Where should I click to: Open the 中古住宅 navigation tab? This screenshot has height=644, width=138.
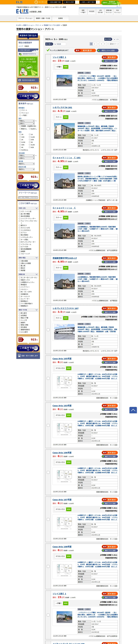point(92,11)
